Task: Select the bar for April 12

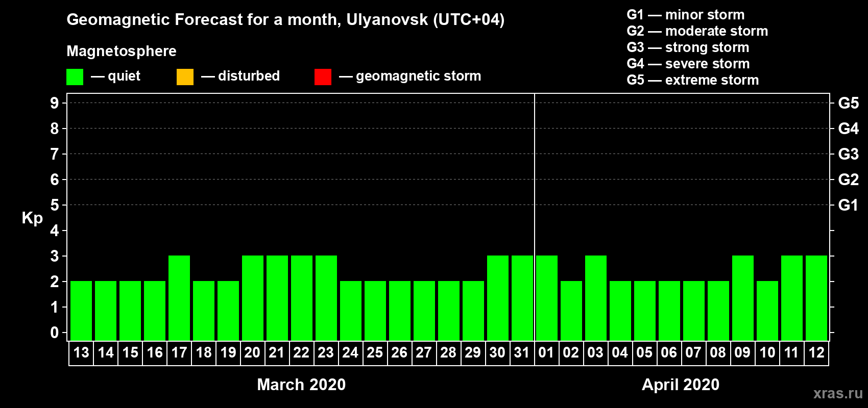Action: (816, 298)
